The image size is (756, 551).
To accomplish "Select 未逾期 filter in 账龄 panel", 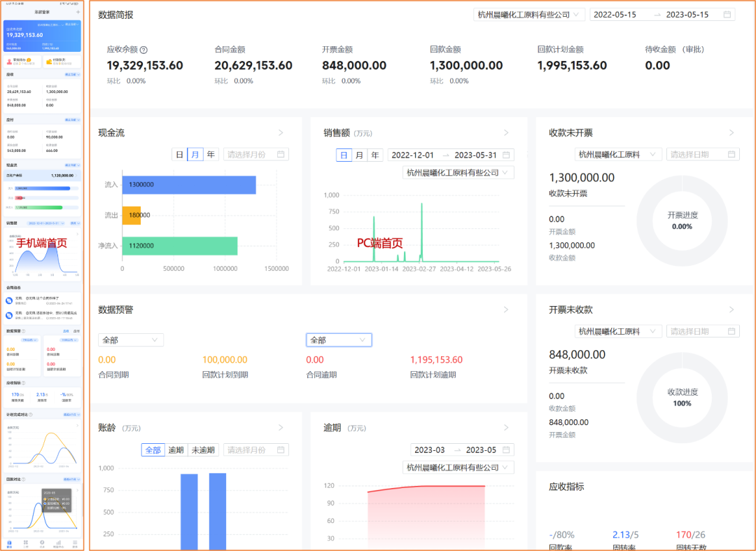I will coord(203,449).
